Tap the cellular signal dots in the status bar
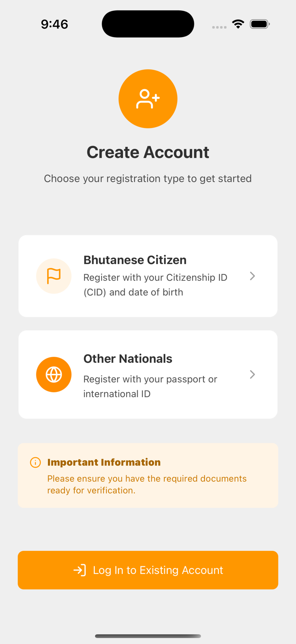296x644 pixels. tap(219, 27)
